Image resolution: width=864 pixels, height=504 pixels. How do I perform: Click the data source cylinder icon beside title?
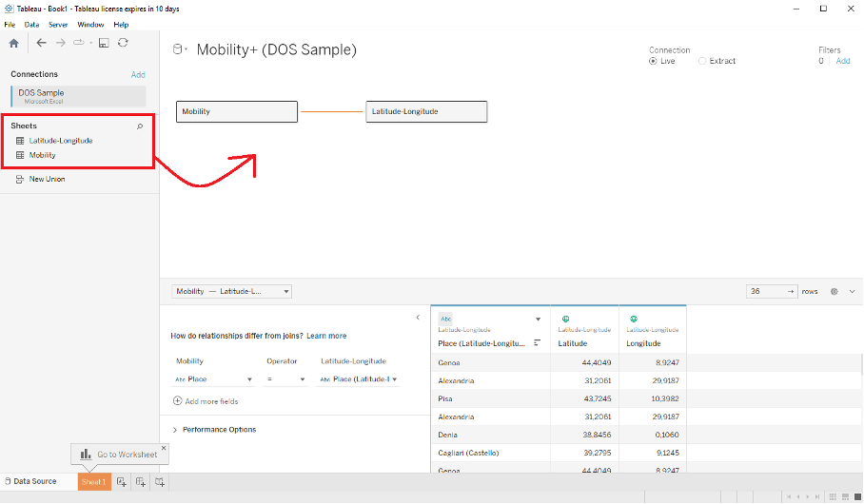[x=177, y=49]
